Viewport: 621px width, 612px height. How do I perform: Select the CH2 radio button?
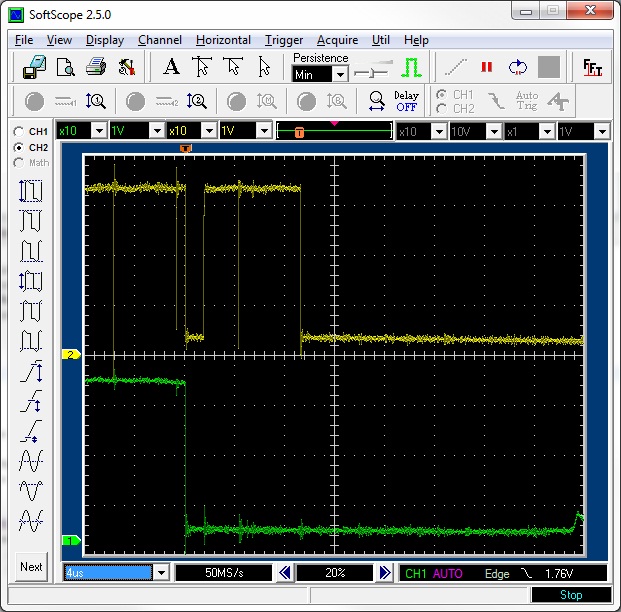coord(19,147)
